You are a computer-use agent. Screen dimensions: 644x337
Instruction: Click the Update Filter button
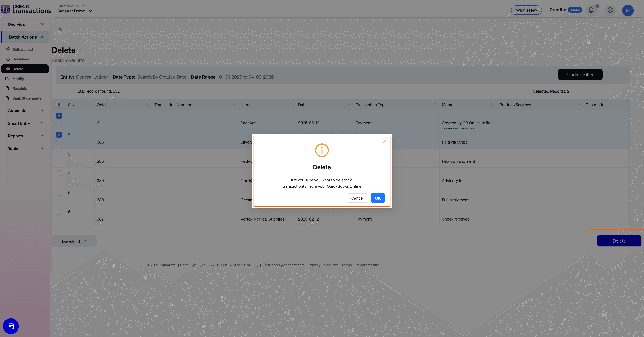(x=580, y=74)
